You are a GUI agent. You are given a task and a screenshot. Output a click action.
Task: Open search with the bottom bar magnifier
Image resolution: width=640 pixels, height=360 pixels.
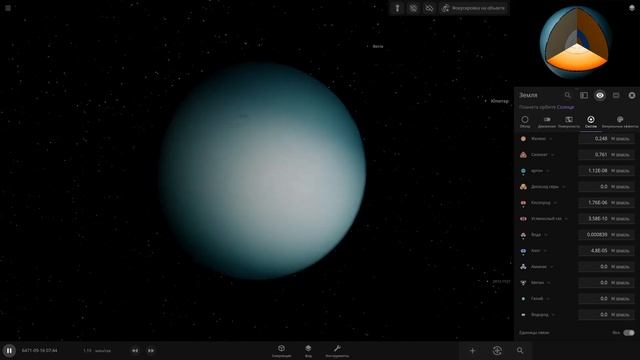pos(520,350)
